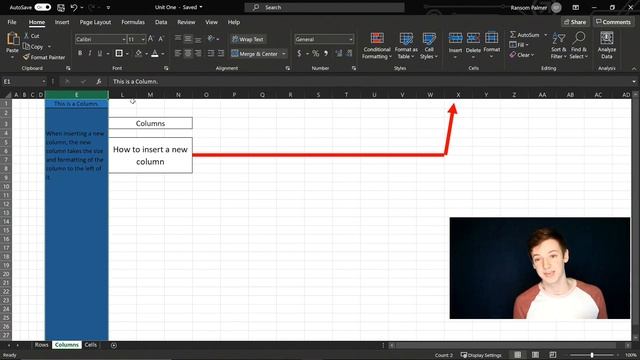The height and width of the screenshot is (360, 640).
Task: Open Display Settings in status bar
Action: [x=481, y=355]
